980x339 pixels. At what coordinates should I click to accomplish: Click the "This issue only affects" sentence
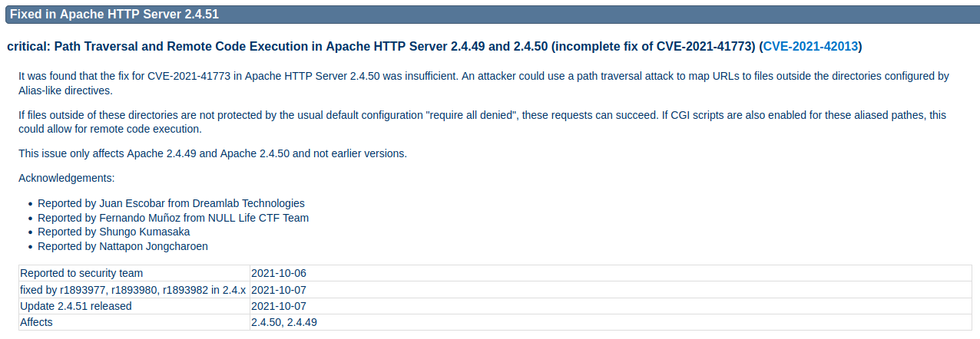tap(213, 153)
